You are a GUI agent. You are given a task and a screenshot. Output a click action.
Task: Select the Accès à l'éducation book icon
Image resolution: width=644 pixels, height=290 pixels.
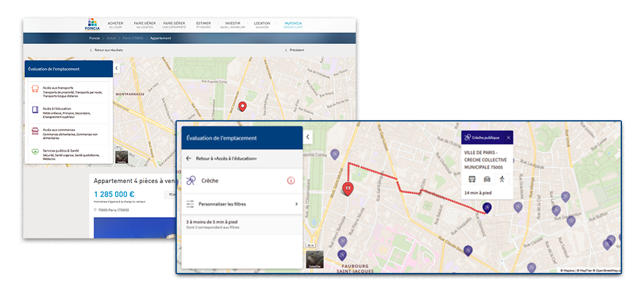35,110
